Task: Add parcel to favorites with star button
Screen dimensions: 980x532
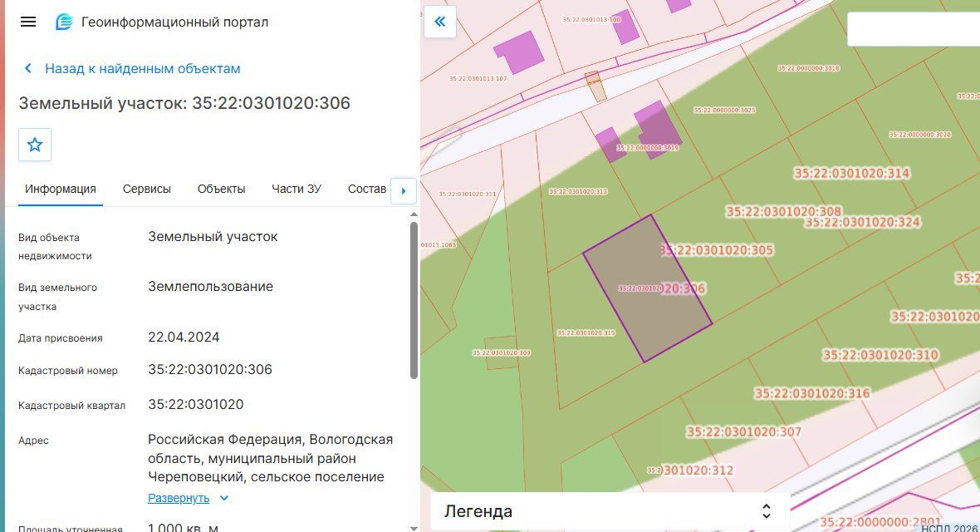Action: coord(35,145)
